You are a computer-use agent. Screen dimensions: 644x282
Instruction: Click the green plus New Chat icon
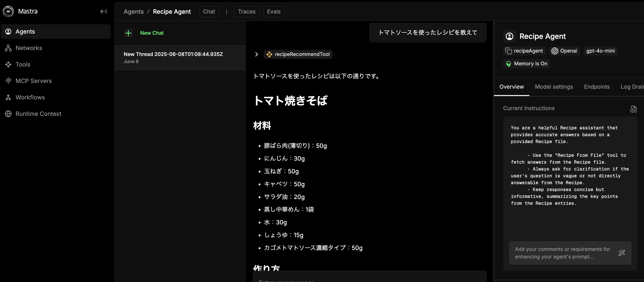point(128,33)
